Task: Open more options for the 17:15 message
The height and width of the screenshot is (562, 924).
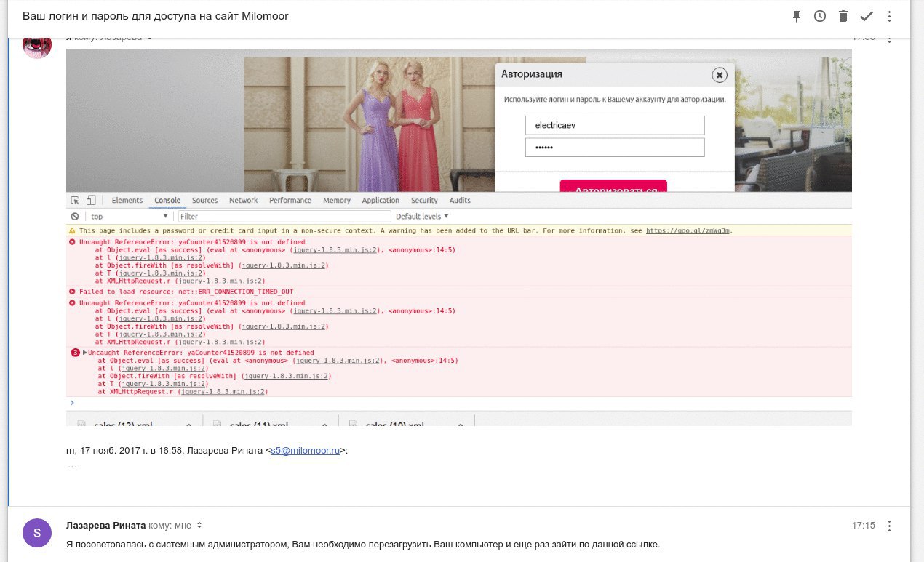Action: coord(889,526)
